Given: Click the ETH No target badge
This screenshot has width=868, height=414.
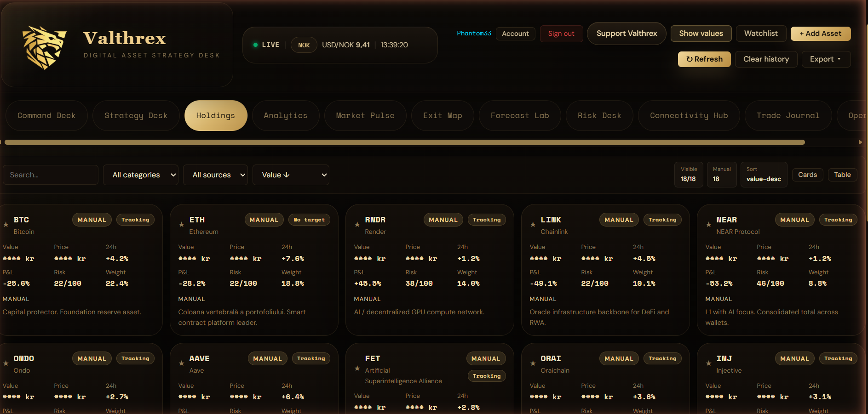Looking at the screenshot, I should (309, 220).
